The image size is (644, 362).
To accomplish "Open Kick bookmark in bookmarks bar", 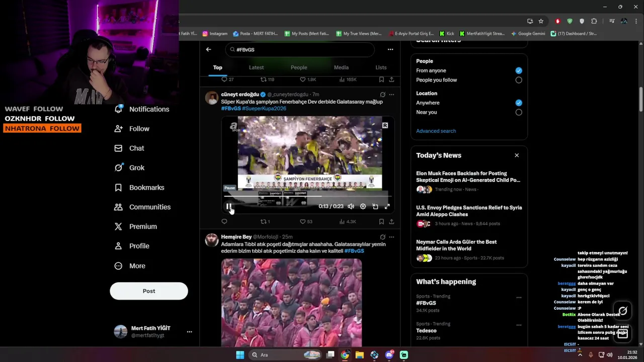I will [447, 34].
